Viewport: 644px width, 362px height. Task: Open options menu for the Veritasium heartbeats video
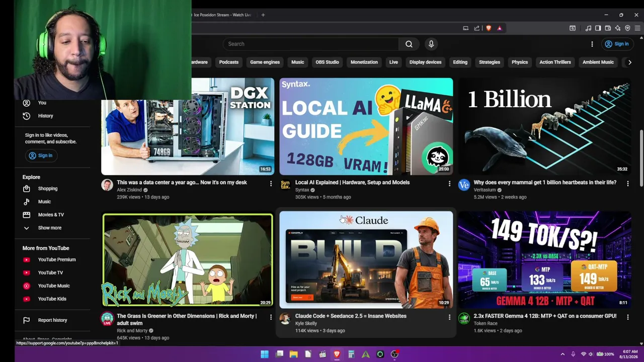[627, 184]
